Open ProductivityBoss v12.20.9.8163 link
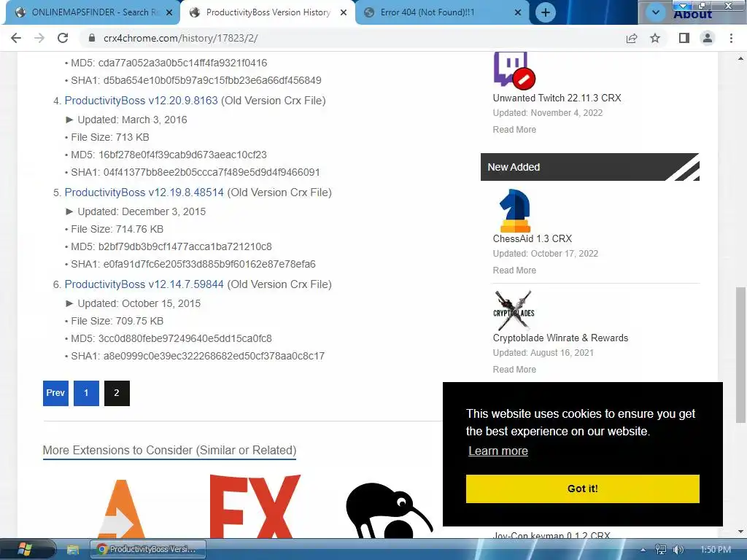747x560 pixels. click(141, 101)
